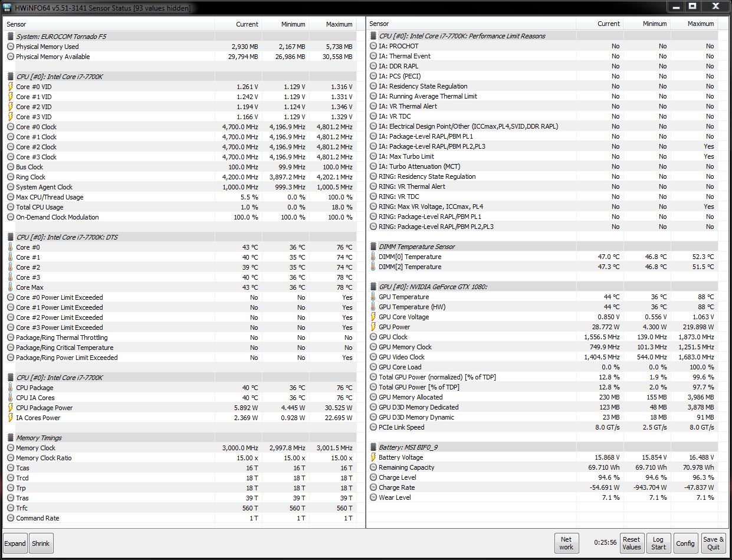Click the left panel Current column header
This screenshot has height=560, width=732.
tap(238, 24)
